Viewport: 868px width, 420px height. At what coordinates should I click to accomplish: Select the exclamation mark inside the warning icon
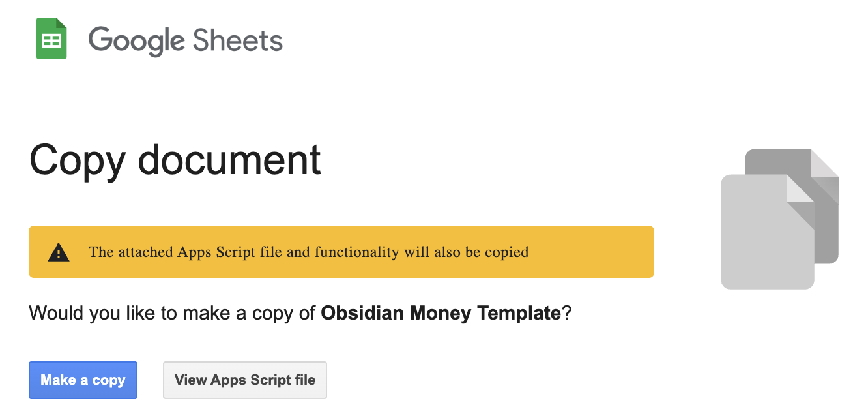click(58, 253)
